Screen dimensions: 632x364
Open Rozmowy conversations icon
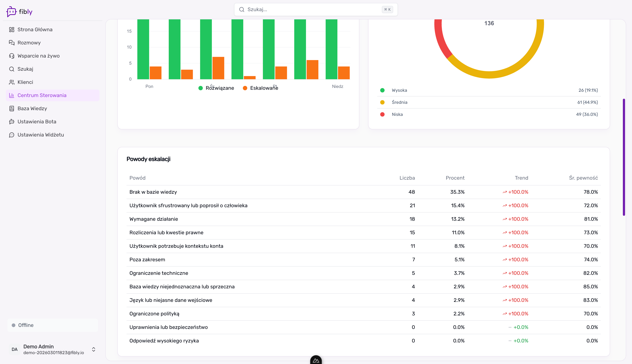tap(12, 43)
